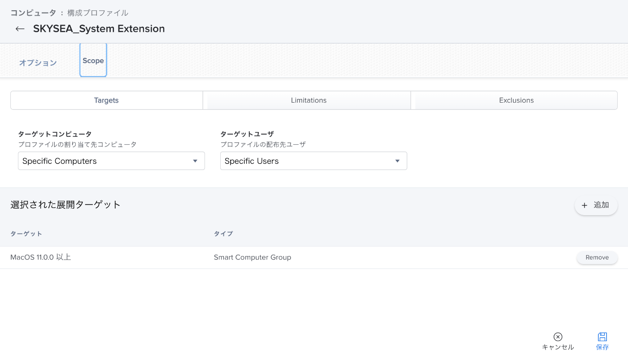This screenshot has height=364, width=628.
Task: Click the 構成プロファイル breadcrumb text
Action: coord(98,13)
